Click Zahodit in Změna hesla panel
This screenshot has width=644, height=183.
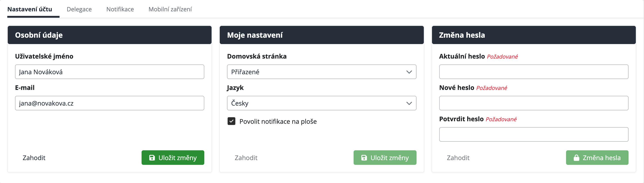(x=458, y=158)
